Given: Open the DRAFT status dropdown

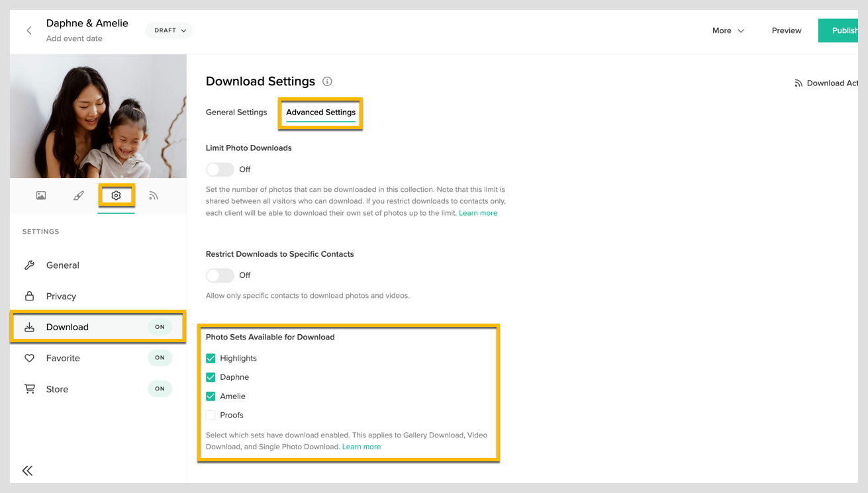Looking at the screenshot, I should pyautogui.click(x=168, y=30).
